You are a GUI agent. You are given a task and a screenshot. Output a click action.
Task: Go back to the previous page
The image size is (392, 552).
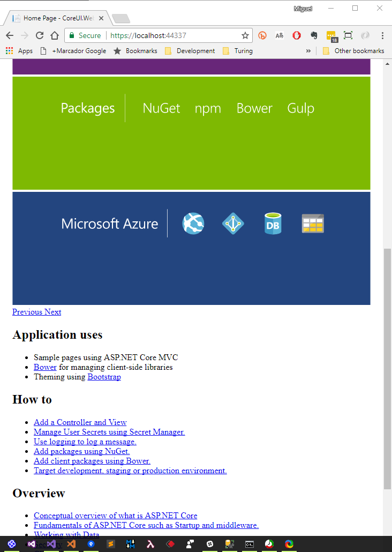[10, 35]
